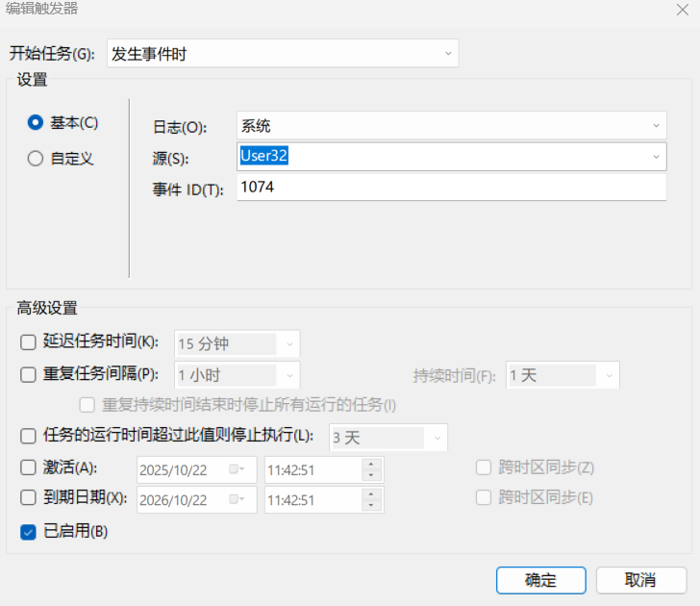This screenshot has height=606, width=700.
Task: Tick the 重复任务间隔 checkbox
Action: 28,374
